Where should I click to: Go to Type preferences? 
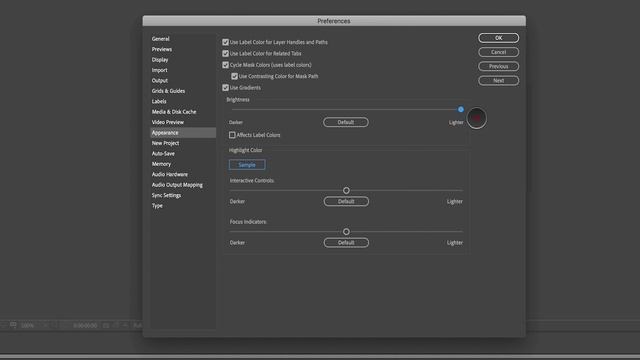coord(157,206)
